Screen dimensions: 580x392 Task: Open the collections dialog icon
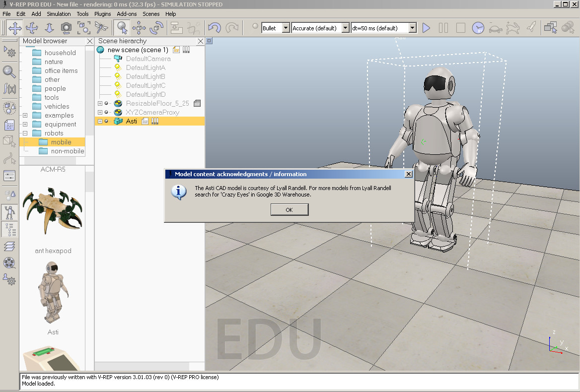[9, 108]
